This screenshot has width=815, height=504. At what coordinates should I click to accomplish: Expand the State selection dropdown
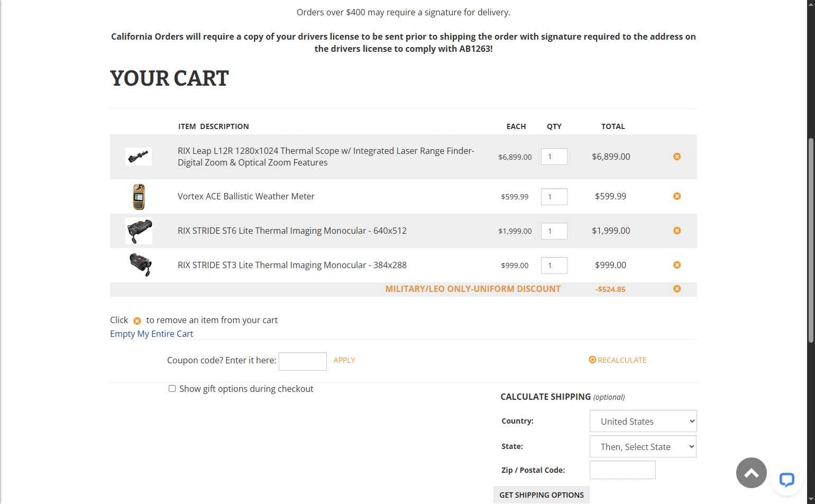[x=643, y=447]
